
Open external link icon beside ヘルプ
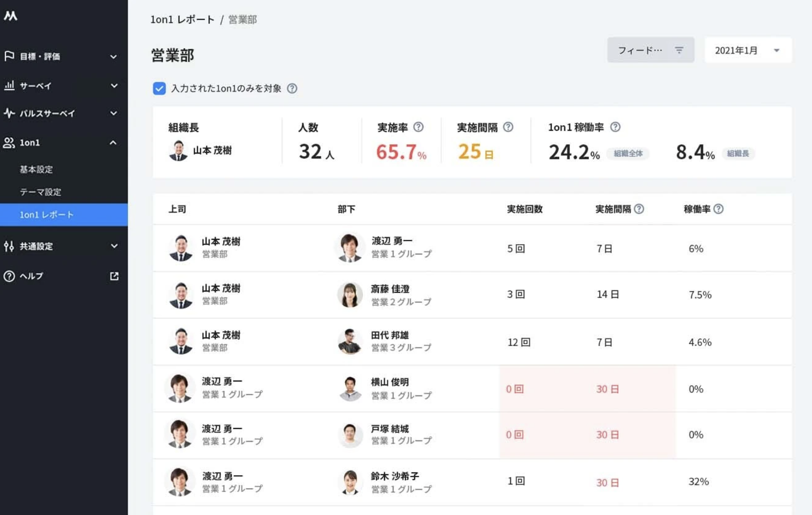tap(114, 276)
